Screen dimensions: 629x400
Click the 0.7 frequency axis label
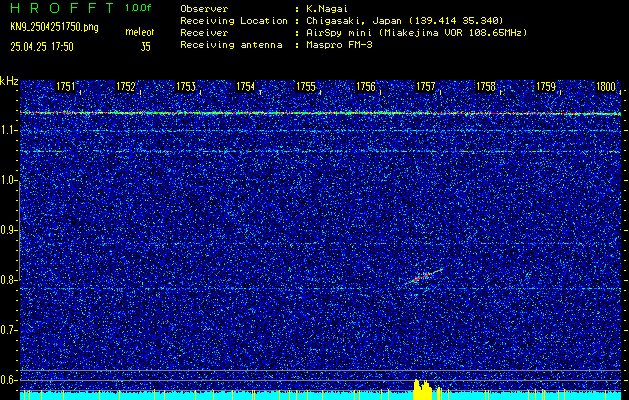tap(8, 330)
